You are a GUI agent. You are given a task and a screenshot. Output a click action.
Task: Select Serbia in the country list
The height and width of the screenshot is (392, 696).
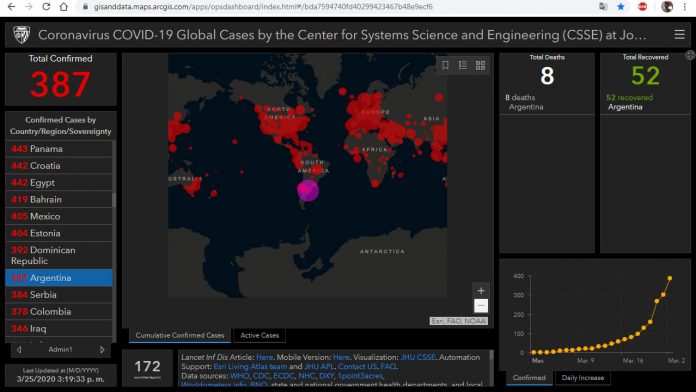pyautogui.click(x=59, y=295)
